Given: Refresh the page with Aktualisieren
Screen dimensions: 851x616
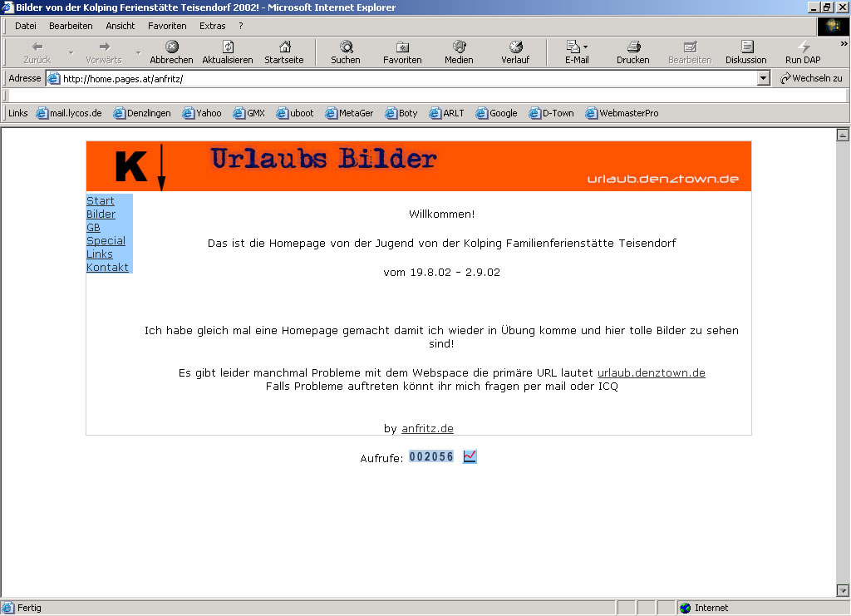Looking at the screenshot, I should (x=228, y=52).
